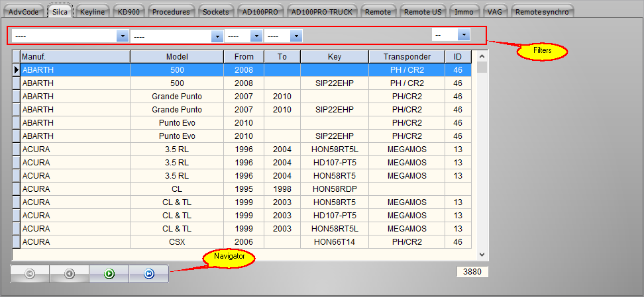Open the fourth filter dropdown
This screenshot has width=644, height=297.
pos(296,36)
